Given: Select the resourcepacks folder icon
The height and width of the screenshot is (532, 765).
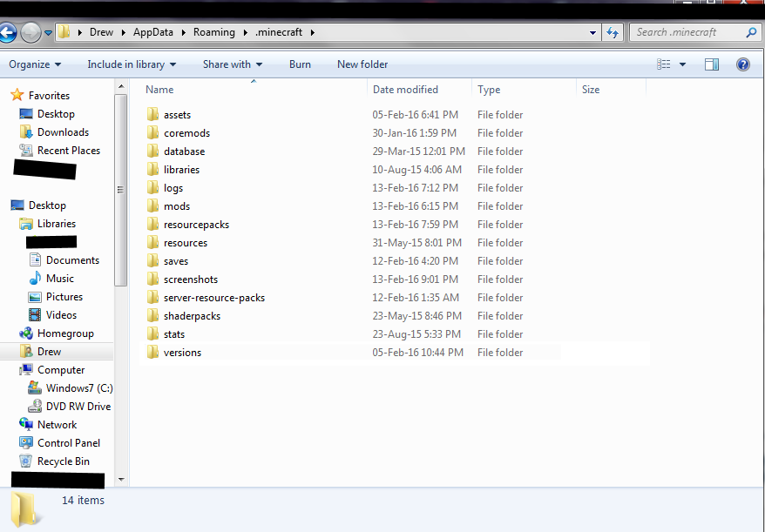Looking at the screenshot, I should (x=152, y=225).
